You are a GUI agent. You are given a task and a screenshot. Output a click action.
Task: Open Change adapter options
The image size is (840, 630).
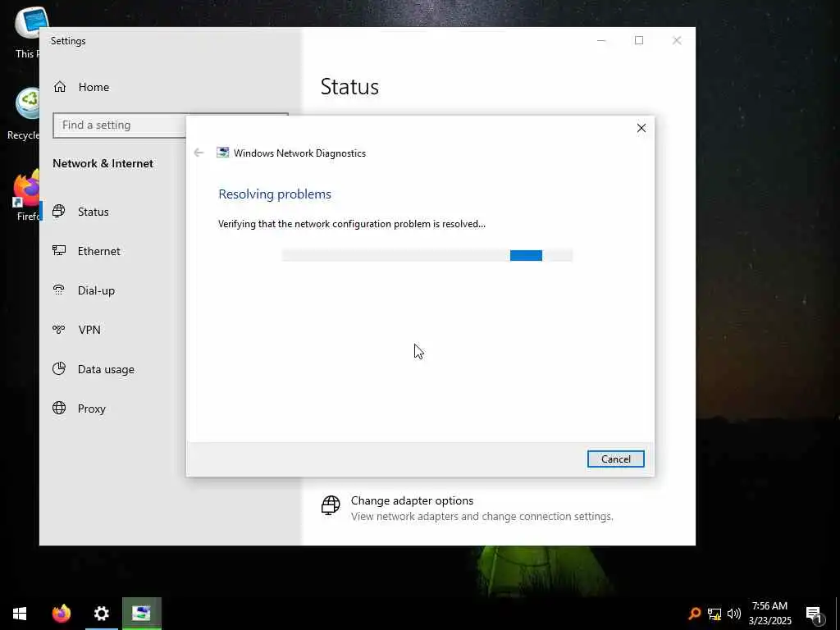pyautogui.click(x=412, y=500)
